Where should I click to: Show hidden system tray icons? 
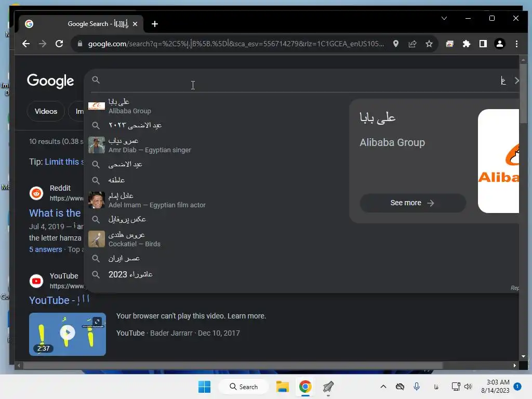point(383,387)
